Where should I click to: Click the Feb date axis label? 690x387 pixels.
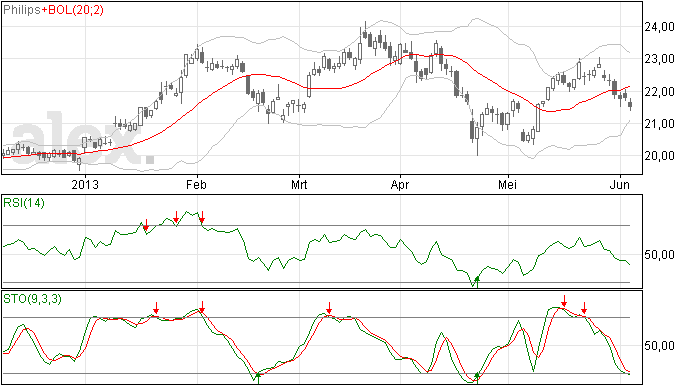[x=196, y=184]
